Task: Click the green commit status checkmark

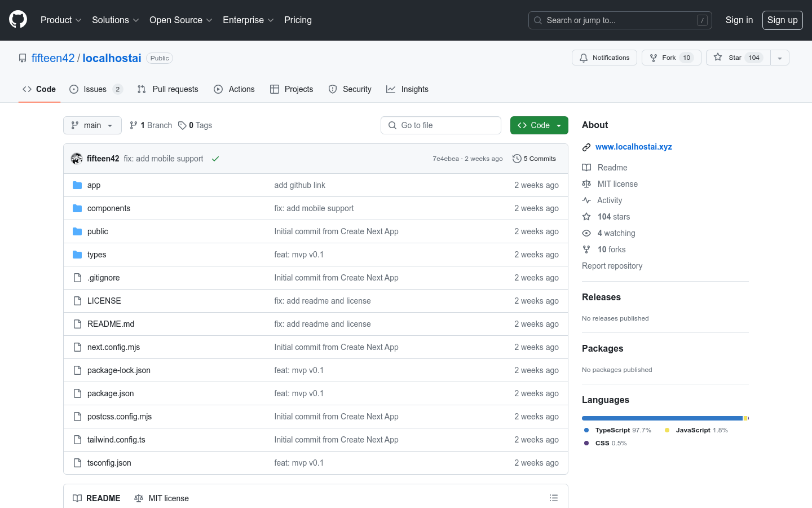Action: coord(215,159)
